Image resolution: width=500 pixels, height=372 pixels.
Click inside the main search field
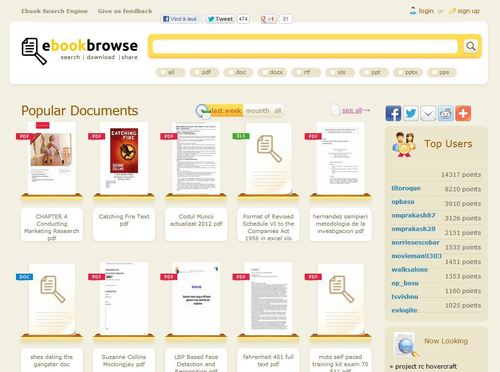pyautogui.click(x=306, y=46)
